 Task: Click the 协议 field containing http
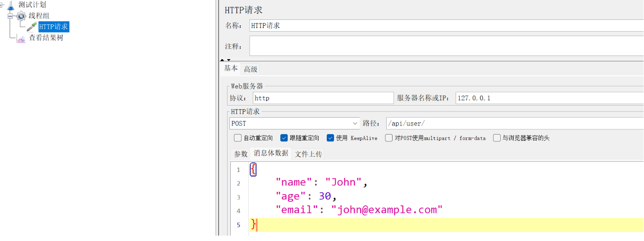[x=322, y=98]
